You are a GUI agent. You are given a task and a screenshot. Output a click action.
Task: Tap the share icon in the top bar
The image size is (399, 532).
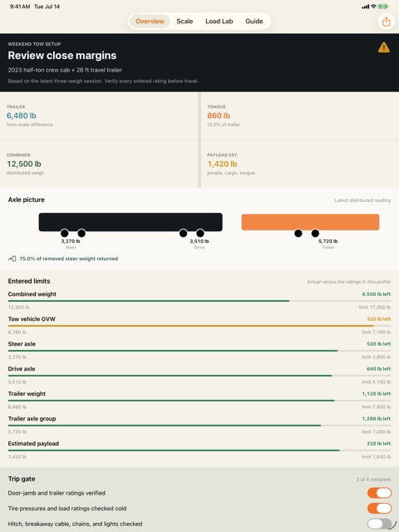(x=386, y=22)
